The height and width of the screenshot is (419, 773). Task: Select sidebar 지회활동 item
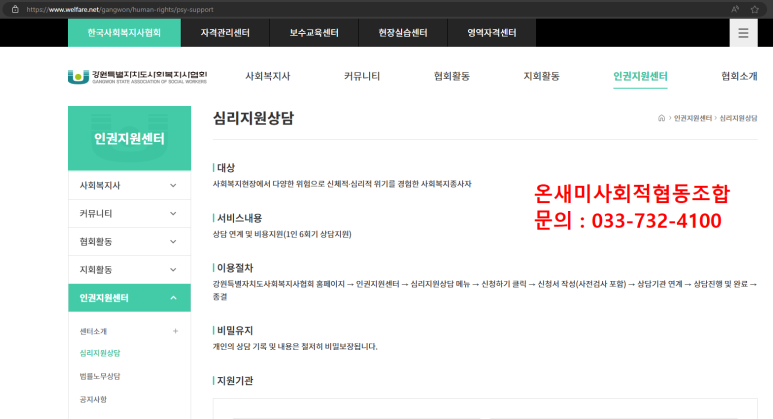pyautogui.click(x=129, y=270)
